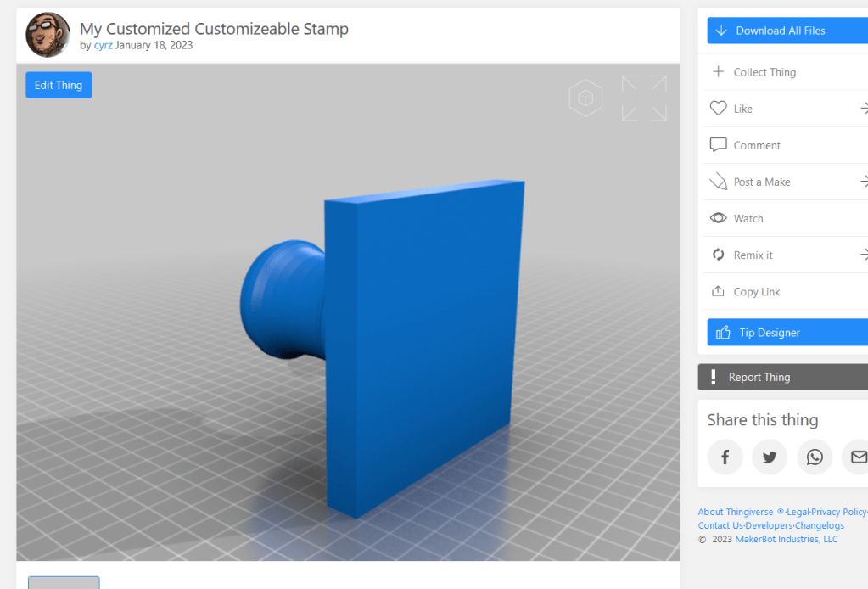Expand the Like count arrow
The width and height of the screenshot is (868, 589).
pyautogui.click(x=863, y=109)
